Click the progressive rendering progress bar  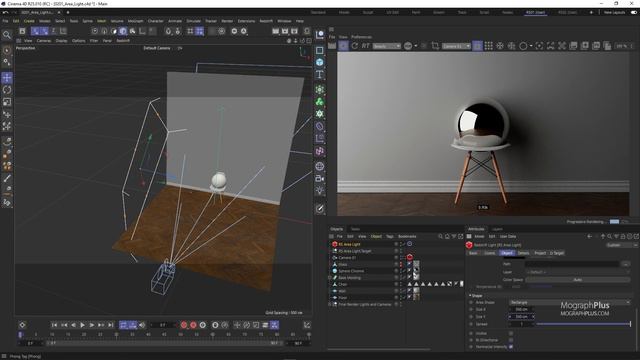click(x=614, y=222)
